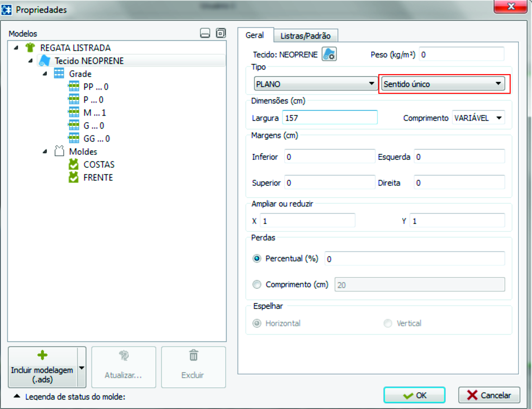Collapse the Grade tree node
Image resolution: width=532 pixels, height=409 pixels.
coord(45,73)
